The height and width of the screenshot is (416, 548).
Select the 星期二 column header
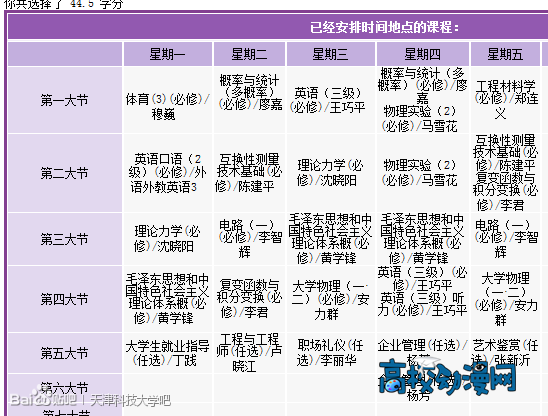pyautogui.click(x=249, y=54)
